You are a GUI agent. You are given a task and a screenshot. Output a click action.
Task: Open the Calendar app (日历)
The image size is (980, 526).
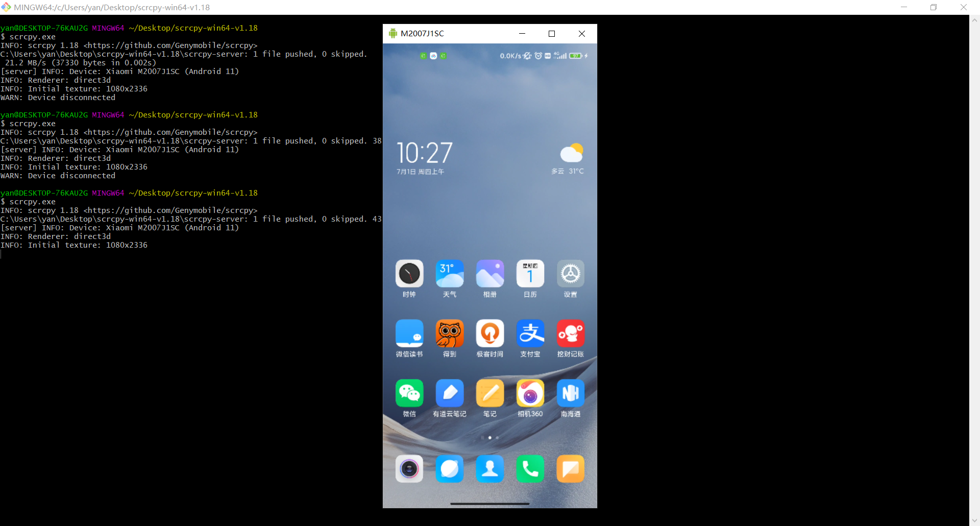(530, 274)
